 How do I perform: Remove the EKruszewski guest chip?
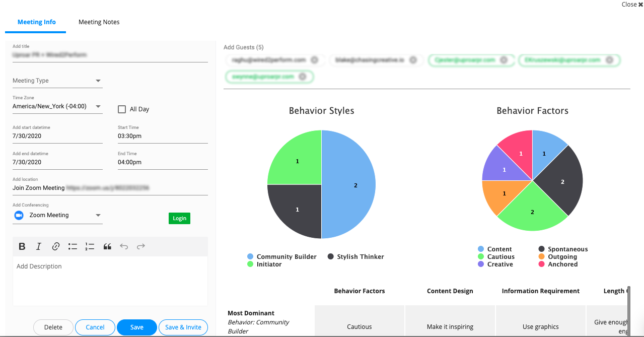[609, 60]
